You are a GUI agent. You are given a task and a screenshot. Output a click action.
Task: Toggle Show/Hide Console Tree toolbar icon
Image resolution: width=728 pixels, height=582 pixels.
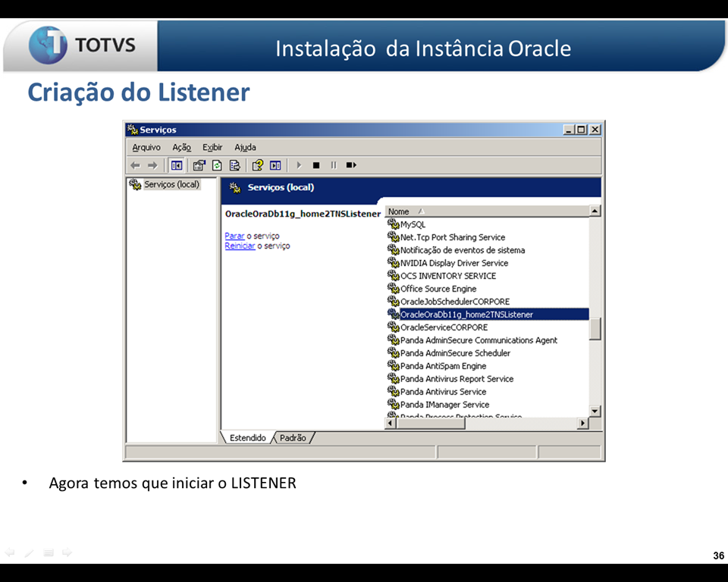click(177, 165)
